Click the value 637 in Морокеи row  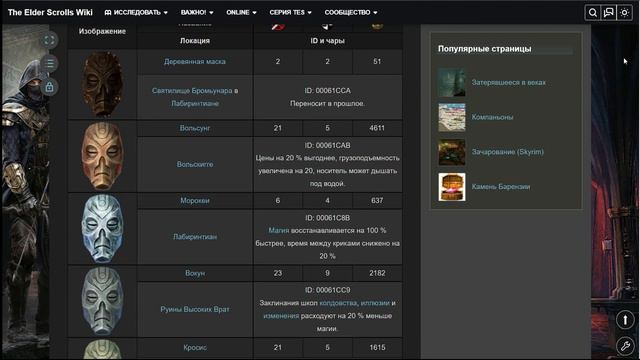pos(377,200)
